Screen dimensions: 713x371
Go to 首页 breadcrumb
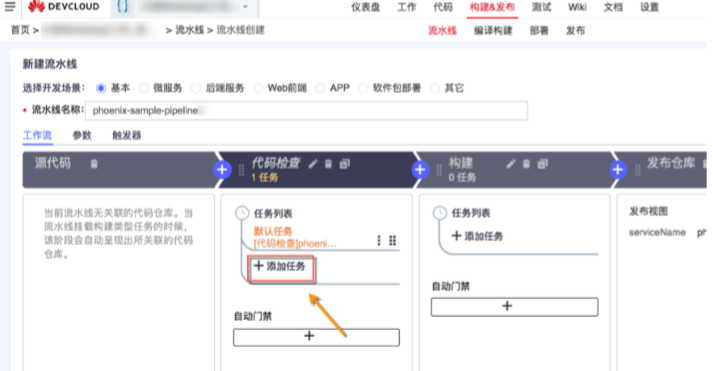[20, 30]
